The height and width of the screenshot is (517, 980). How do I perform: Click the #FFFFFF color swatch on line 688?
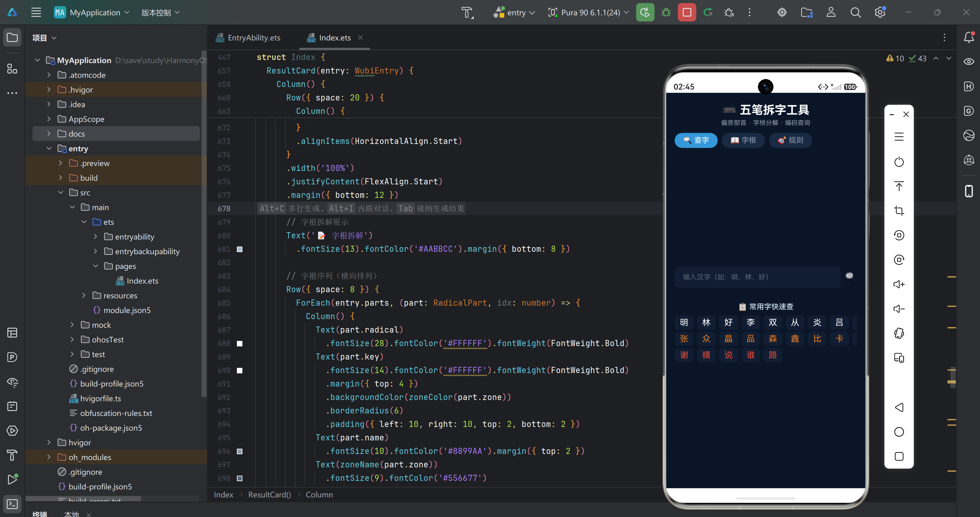coord(240,344)
